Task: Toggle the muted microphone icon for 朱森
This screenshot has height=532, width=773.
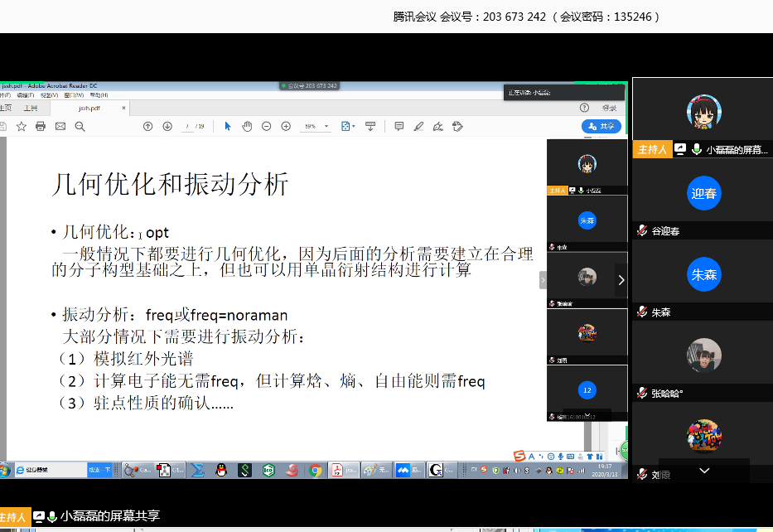Action: coord(642,312)
